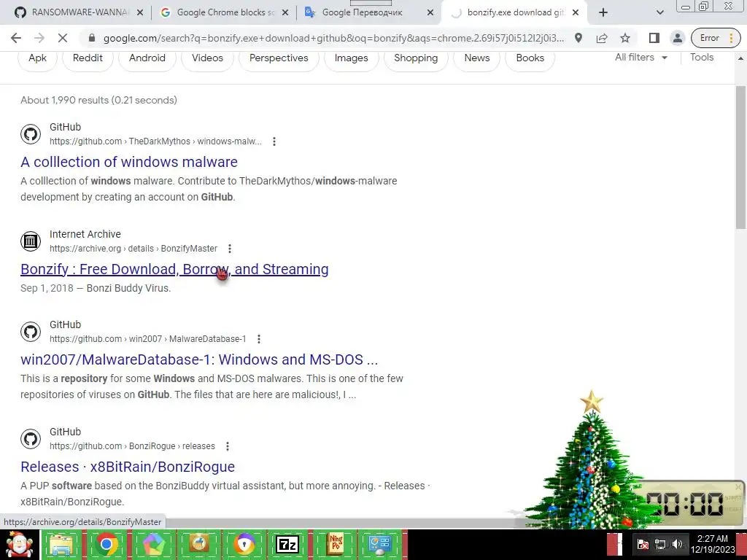Launch the Ning Po mahjong taskbar icon
The image size is (747, 560).
pos(336,544)
